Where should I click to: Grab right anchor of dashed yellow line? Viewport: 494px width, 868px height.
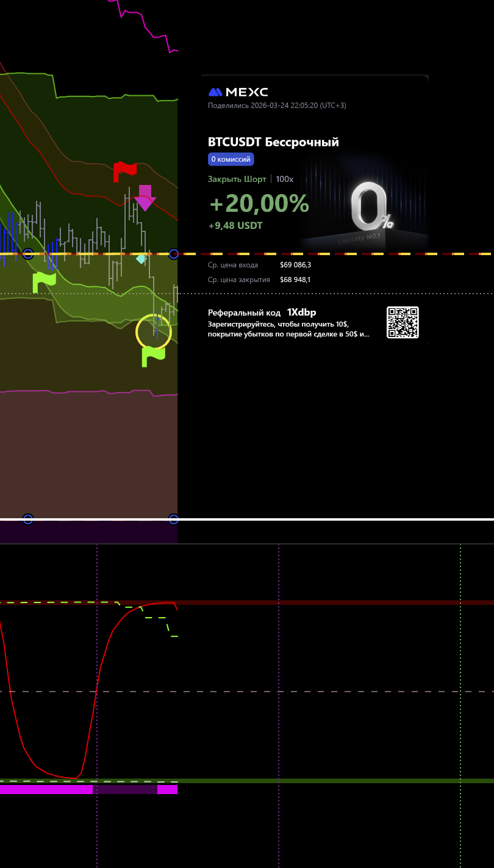point(174,254)
